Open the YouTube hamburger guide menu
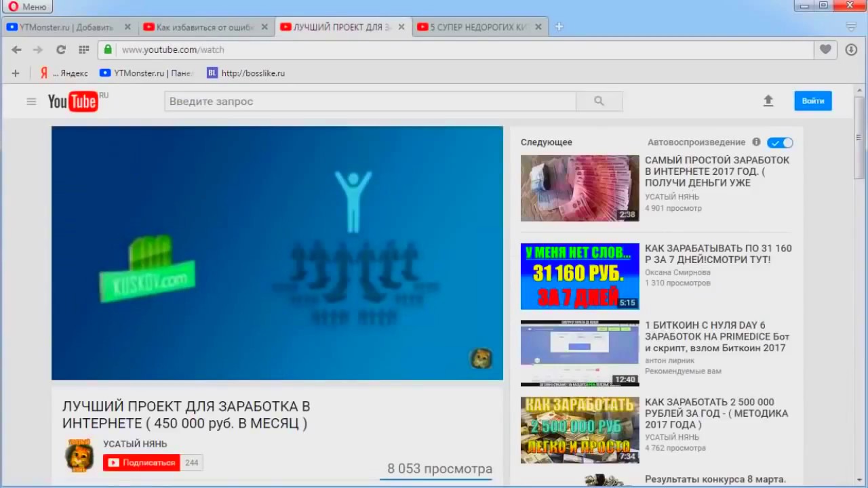The image size is (868, 488). 31,102
